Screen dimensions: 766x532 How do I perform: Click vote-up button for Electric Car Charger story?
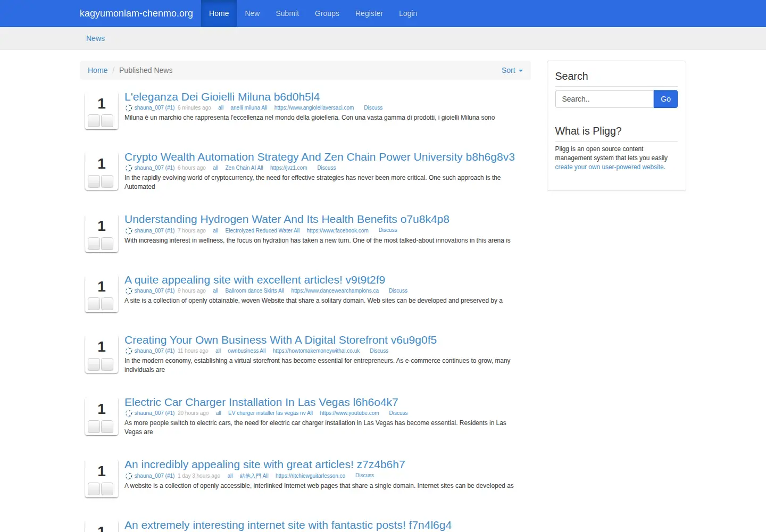click(94, 427)
